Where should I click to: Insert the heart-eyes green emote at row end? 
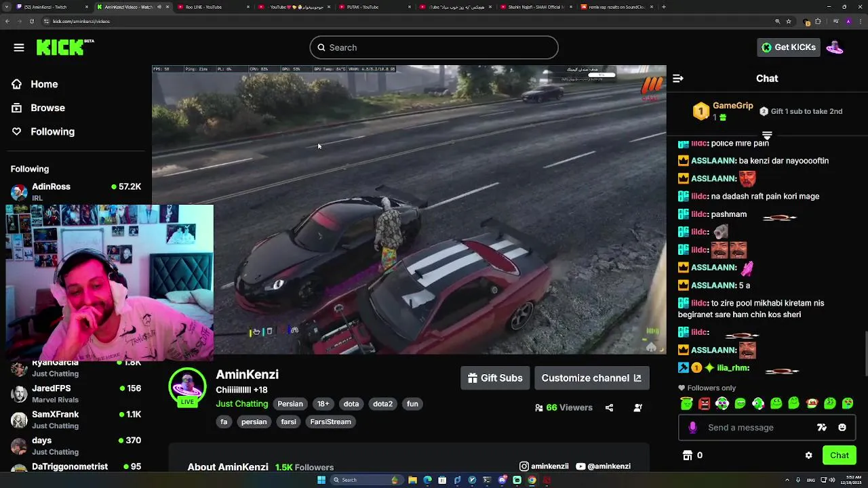click(848, 404)
